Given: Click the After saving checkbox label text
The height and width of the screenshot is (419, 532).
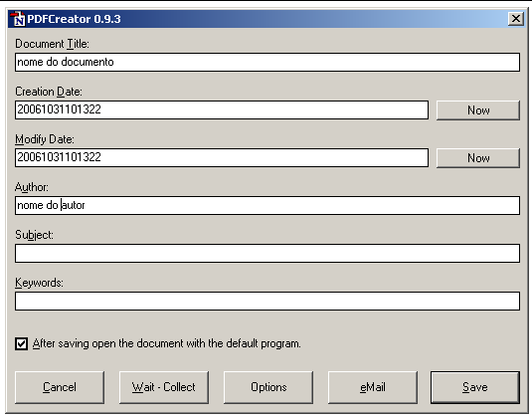Looking at the screenshot, I should pos(167,343).
